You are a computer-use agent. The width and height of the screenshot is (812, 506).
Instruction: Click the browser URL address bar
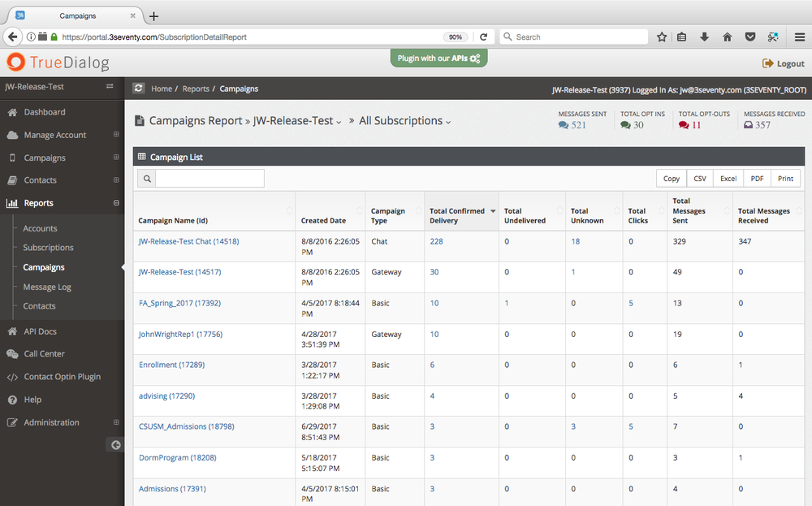coord(248,37)
